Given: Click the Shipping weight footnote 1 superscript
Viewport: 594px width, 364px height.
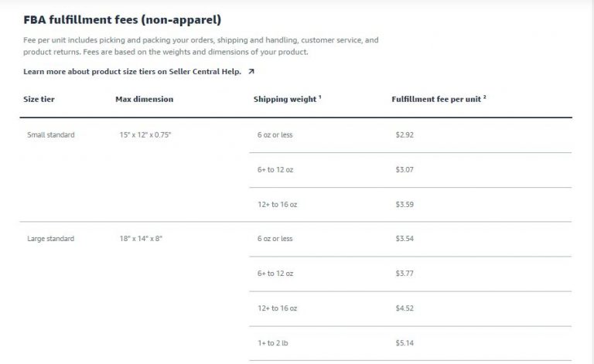Looking at the screenshot, I should coord(320,97).
